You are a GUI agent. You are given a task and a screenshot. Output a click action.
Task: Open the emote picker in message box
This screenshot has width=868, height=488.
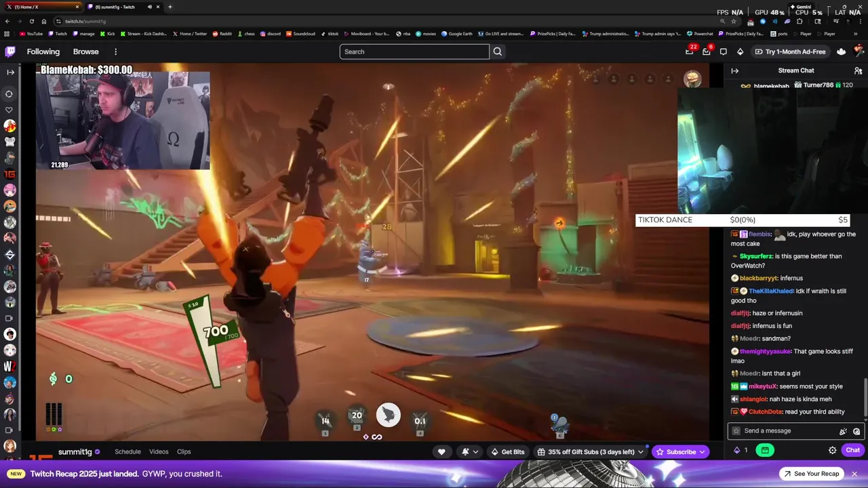[x=856, y=431]
